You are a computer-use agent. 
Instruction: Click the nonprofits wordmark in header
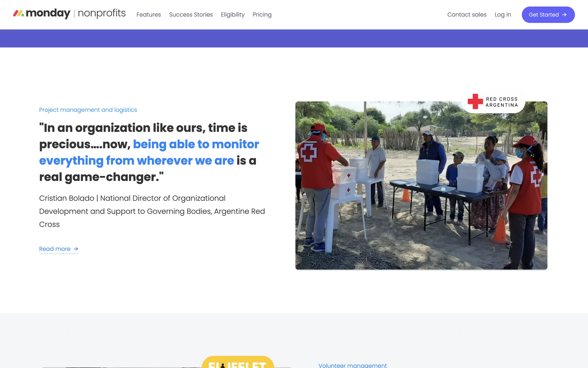pyautogui.click(x=102, y=13)
